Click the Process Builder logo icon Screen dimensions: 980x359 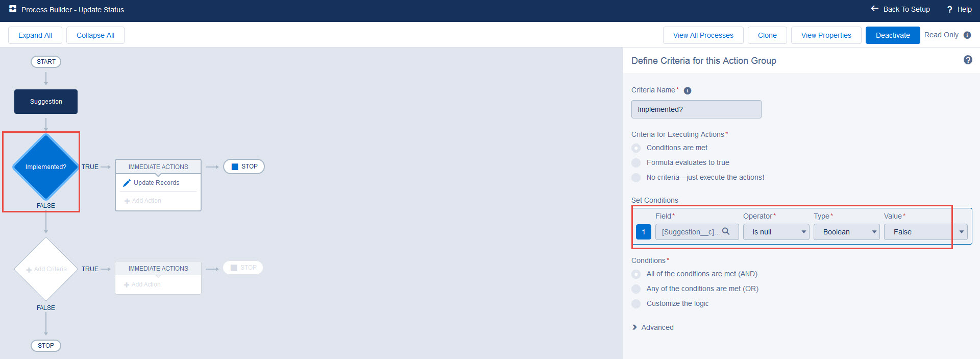13,9
